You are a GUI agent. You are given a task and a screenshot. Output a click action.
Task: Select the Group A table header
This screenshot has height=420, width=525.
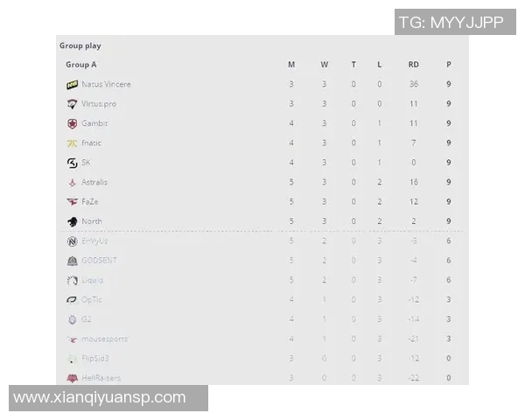click(81, 65)
